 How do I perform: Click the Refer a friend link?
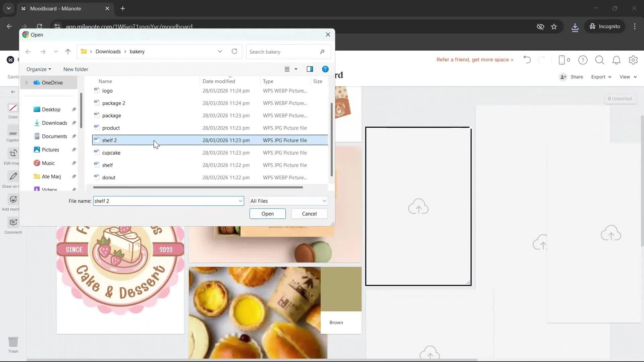click(475, 60)
